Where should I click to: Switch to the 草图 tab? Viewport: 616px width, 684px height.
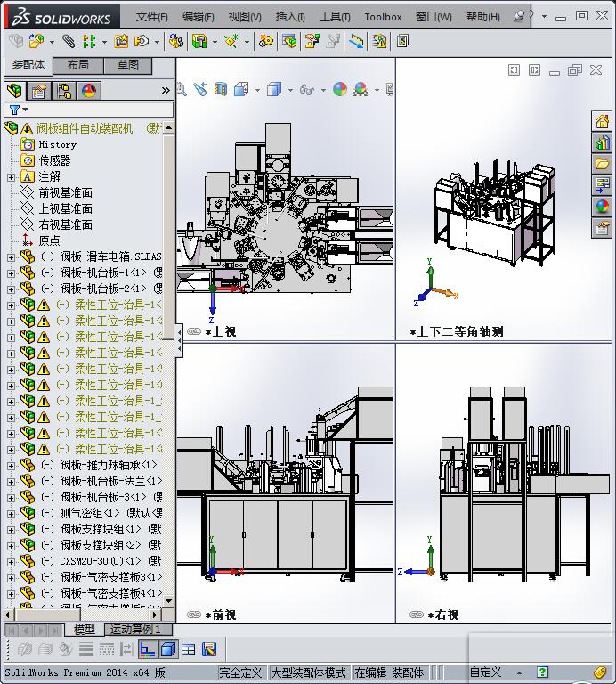click(x=127, y=65)
